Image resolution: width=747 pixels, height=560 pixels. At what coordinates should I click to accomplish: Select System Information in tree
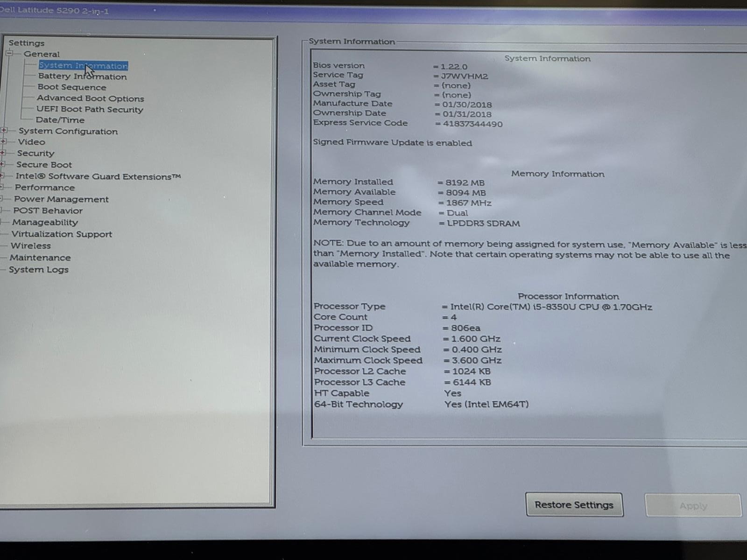click(x=83, y=66)
